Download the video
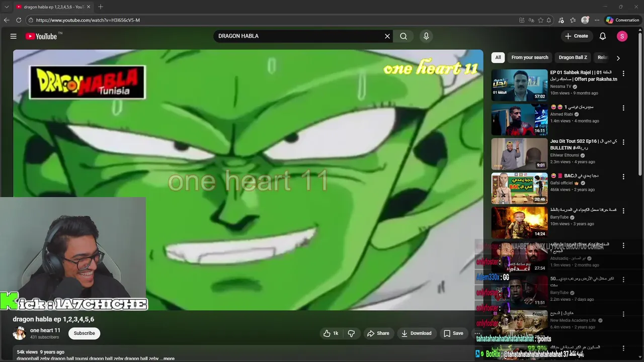The width and height of the screenshot is (644, 362). click(x=416, y=333)
